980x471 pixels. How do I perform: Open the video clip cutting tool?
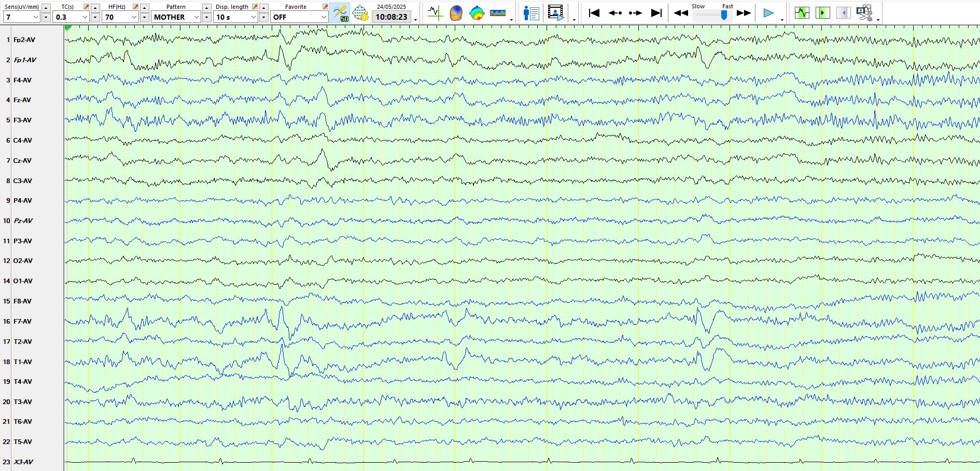coord(864,12)
